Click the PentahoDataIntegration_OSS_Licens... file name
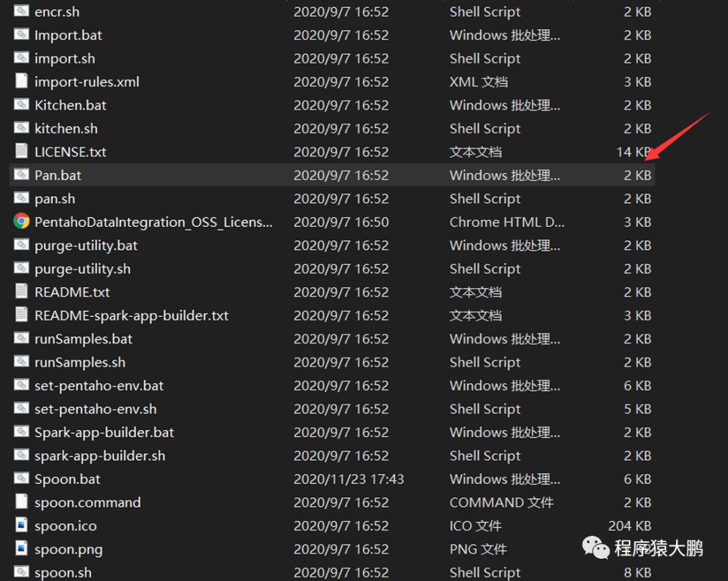The height and width of the screenshot is (581, 728). [x=154, y=222]
